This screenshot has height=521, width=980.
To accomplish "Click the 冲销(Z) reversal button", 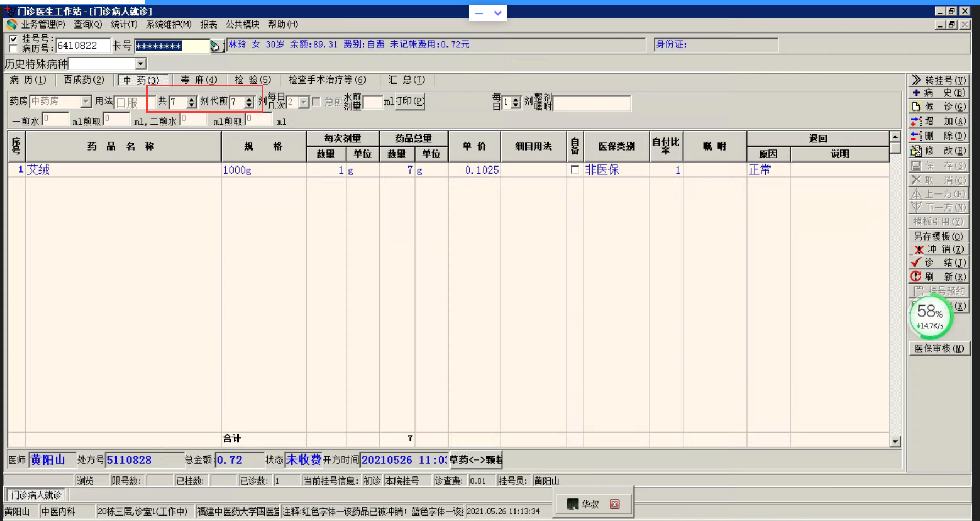I will pyautogui.click(x=938, y=249).
